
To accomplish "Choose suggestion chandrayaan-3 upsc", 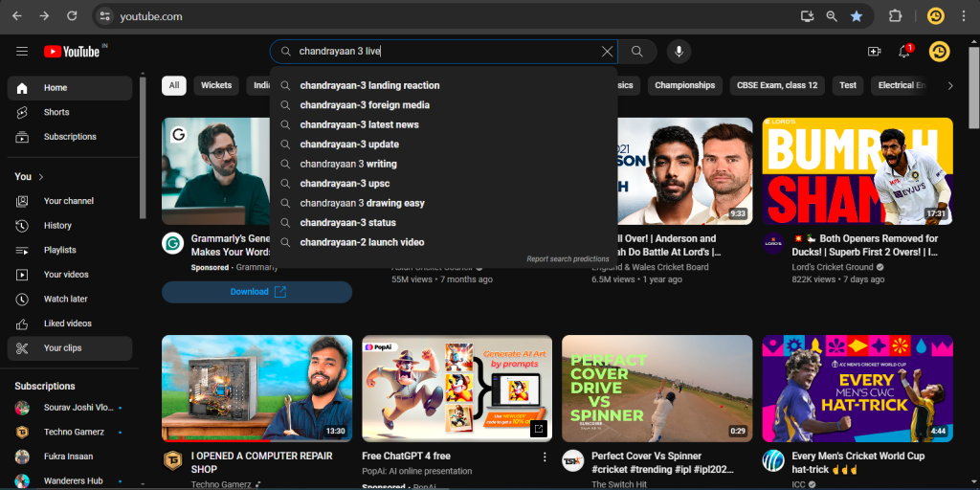I will coord(444,183).
